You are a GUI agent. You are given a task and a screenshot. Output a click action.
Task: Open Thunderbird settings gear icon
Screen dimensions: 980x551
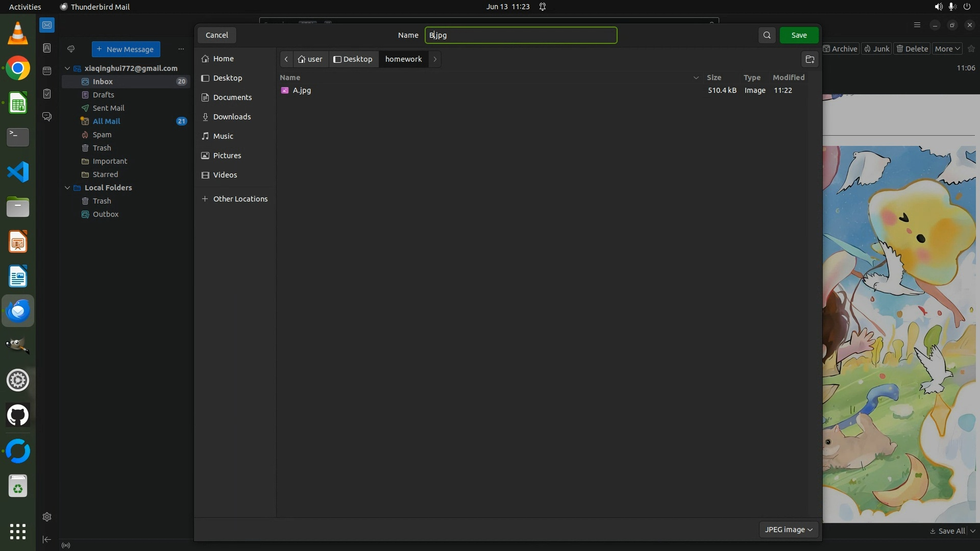tap(47, 517)
